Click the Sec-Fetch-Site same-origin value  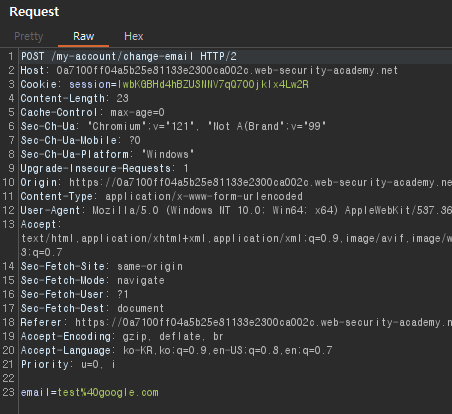tap(150, 266)
